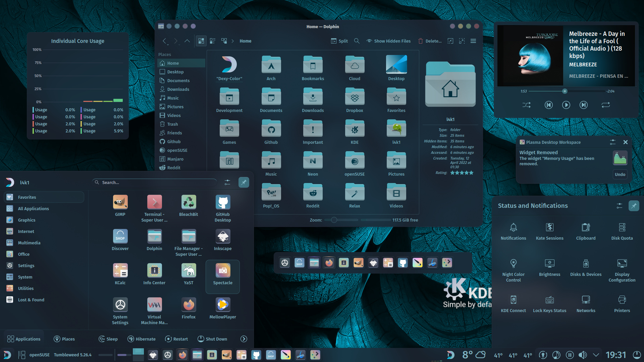The width and height of the screenshot is (644, 362).
Task: Open launcher configure settings icon
Action: pos(227,182)
